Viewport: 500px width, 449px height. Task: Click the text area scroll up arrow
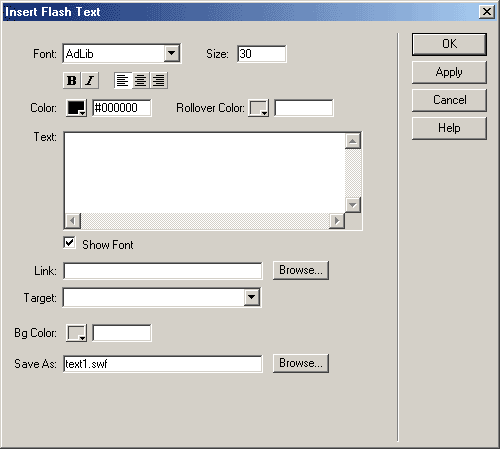click(x=353, y=141)
